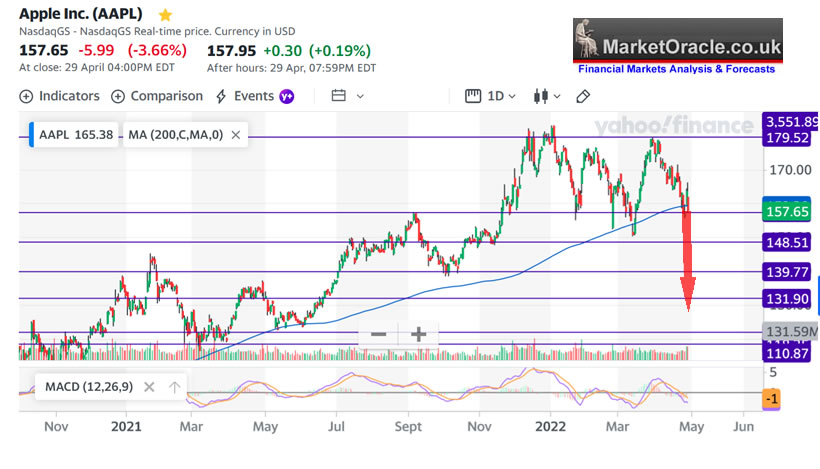820x469 pixels.
Task: Click the 157.95 after hours price
Action: tap(231, 51)
